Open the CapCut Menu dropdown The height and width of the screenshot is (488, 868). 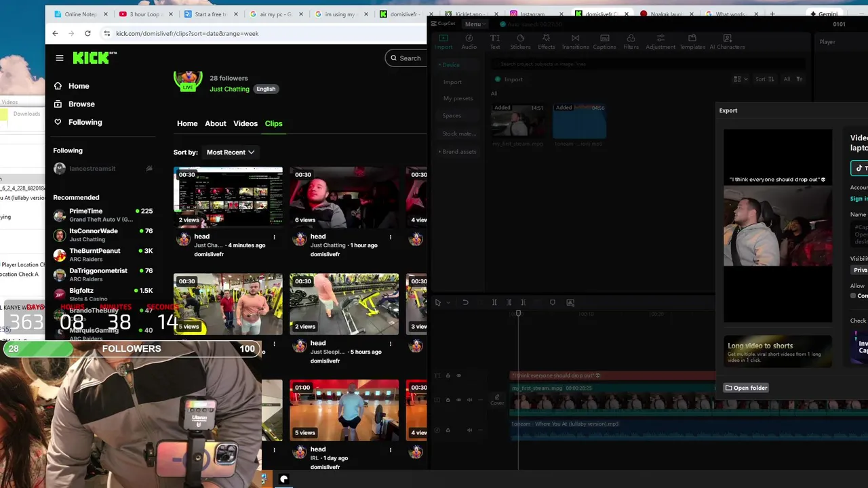(475, 24)
